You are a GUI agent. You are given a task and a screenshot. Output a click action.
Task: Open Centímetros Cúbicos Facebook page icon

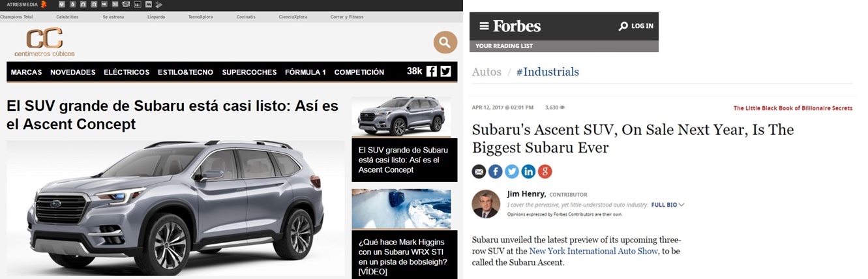(432, 71)
